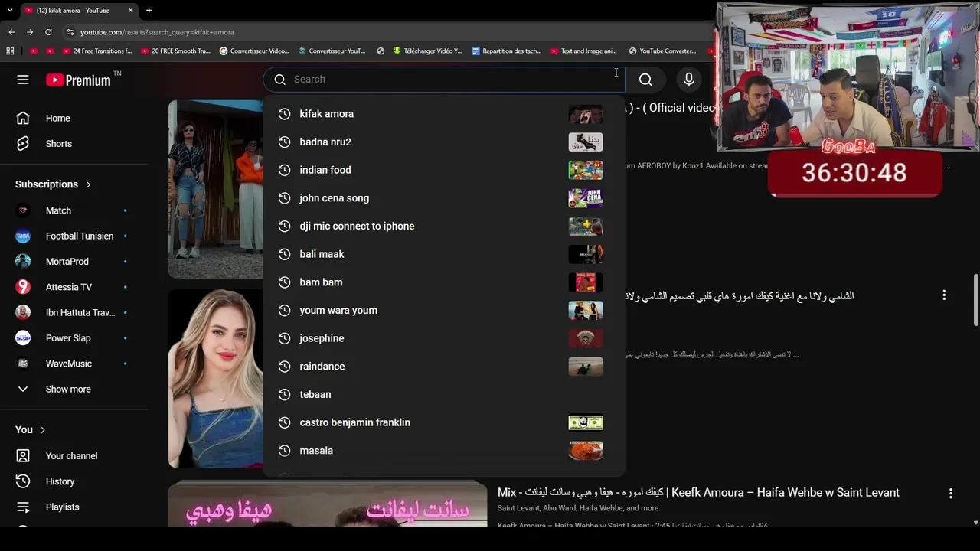Open the Mix thumbnail with Arabic names

click(328, 504)
